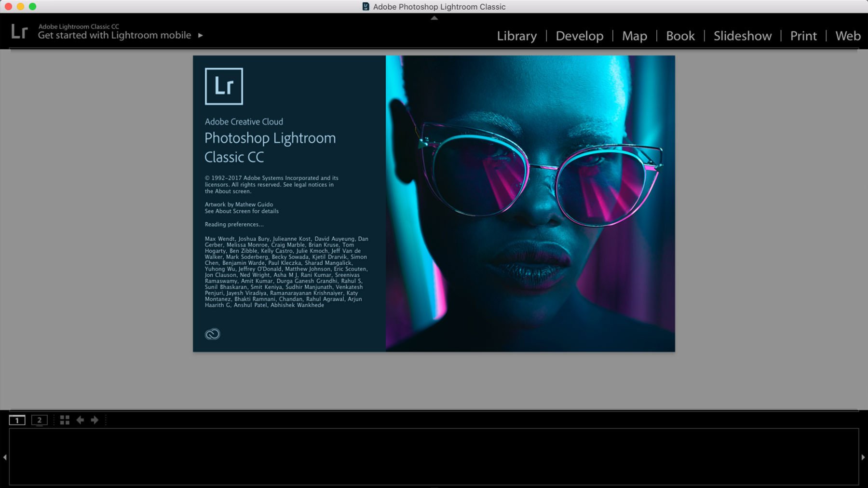This screenshot has height=488, width=868.
Task: Switch to Grid view via filmstrip grid icon
Action: pos(65,420)
